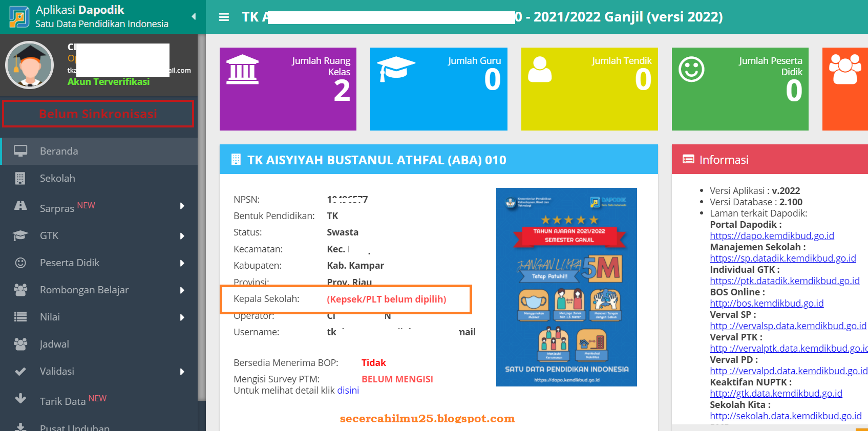Viewport: 868px width, 431px height.
Task: Open the dapo.kemdikbud.go.id portal link
Action: [x=772, y=235]
